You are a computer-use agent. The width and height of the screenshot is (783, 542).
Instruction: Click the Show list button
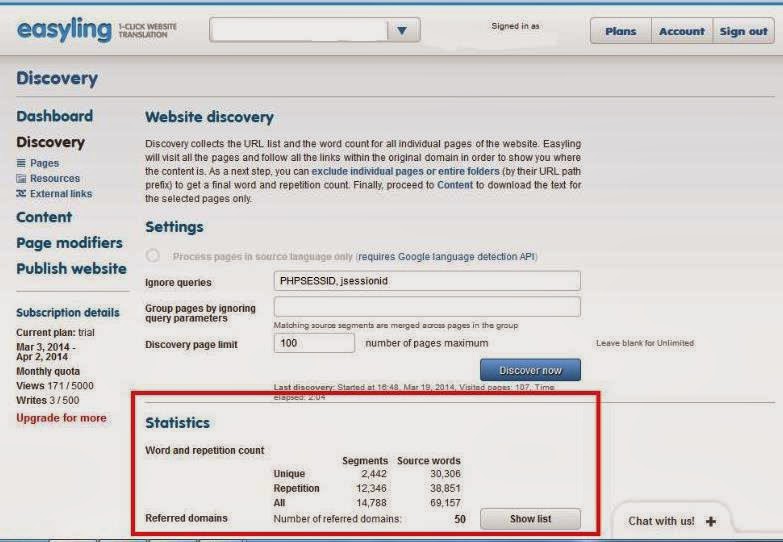(530, 519)
